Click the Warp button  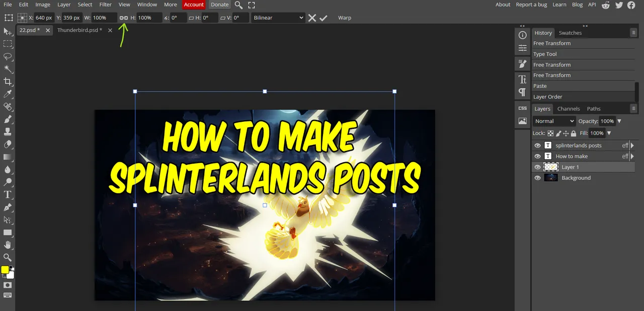(345, 18)
